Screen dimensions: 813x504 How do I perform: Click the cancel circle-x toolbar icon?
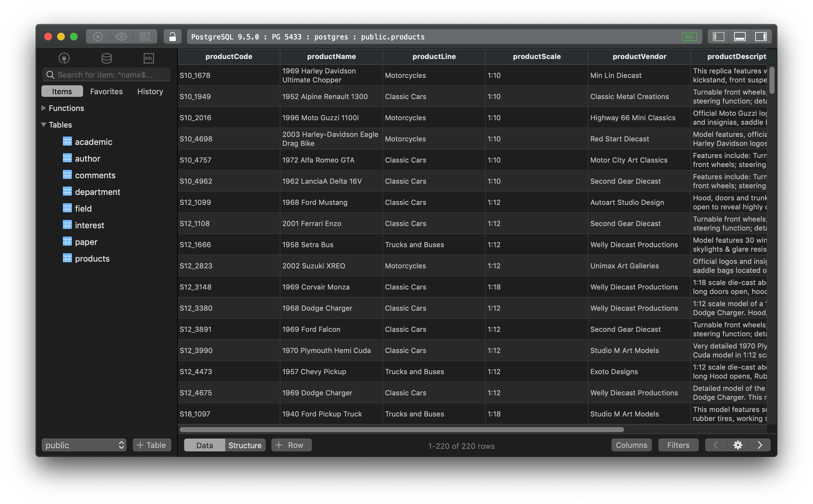(98, 37)
